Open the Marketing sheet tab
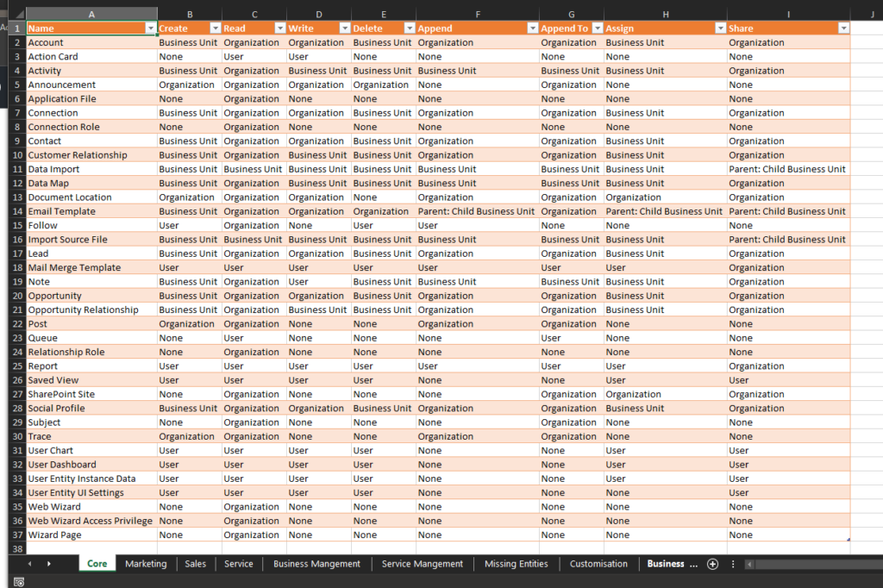 click(x=146, y=564)
